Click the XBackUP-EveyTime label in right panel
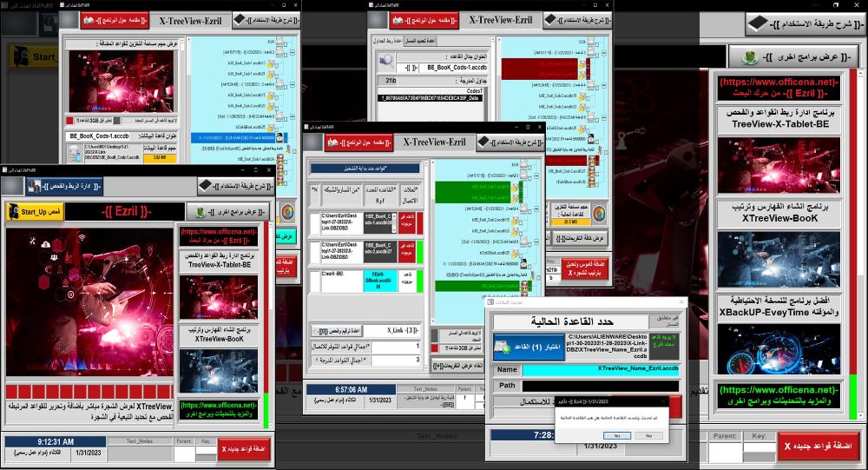This screenshot has height=470, width=868. tap(779, 307)
